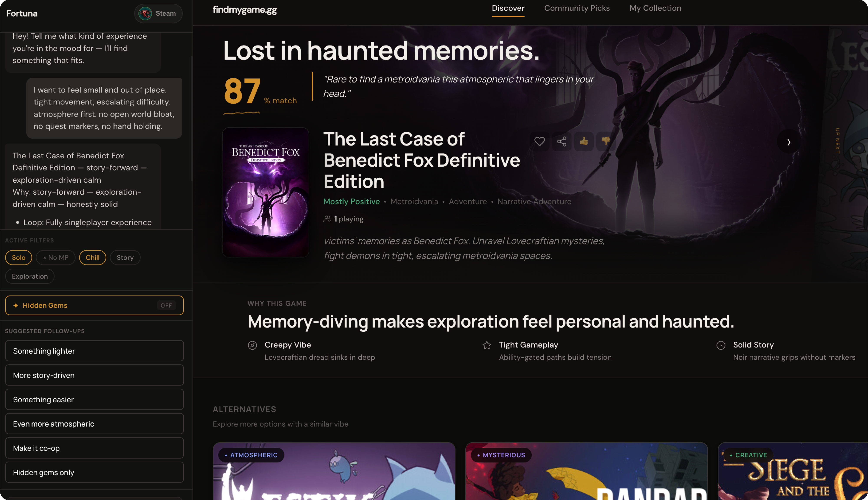Click the thumbs up icon
This screenshot has width=868, height=500.
584,141
